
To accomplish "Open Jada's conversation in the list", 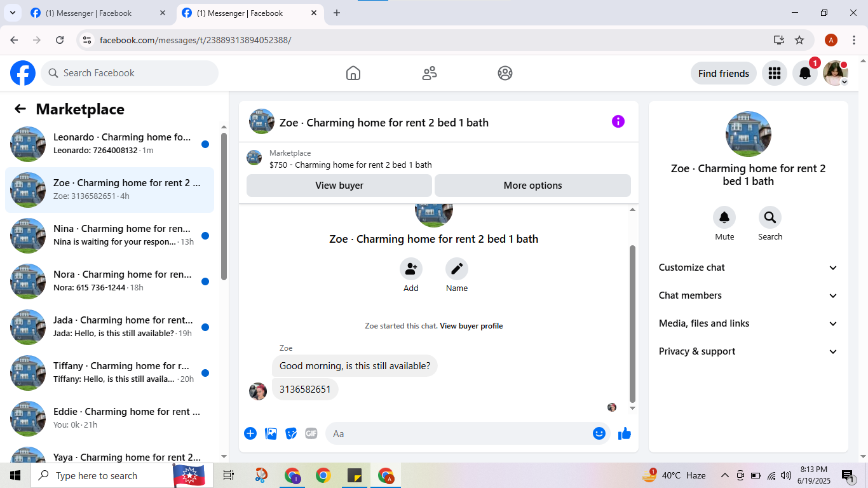I will point(109,327).
